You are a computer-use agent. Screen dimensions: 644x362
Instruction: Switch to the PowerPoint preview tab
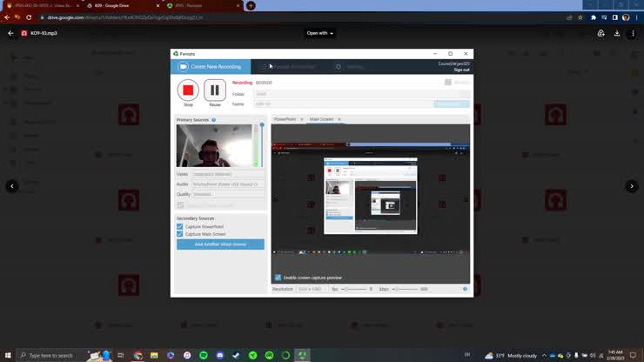coord(285,119)
